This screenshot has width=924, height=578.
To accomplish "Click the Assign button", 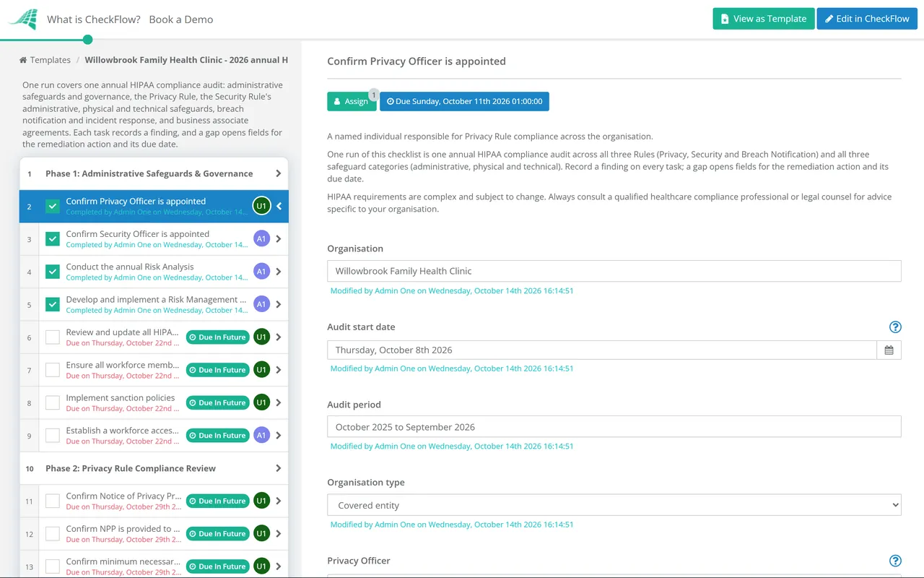I will [352, 101].
